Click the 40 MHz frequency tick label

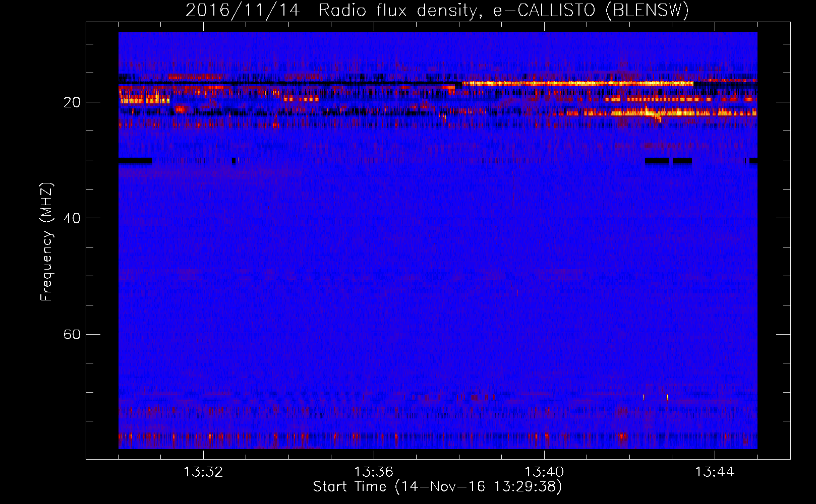(x=72, y=218)
